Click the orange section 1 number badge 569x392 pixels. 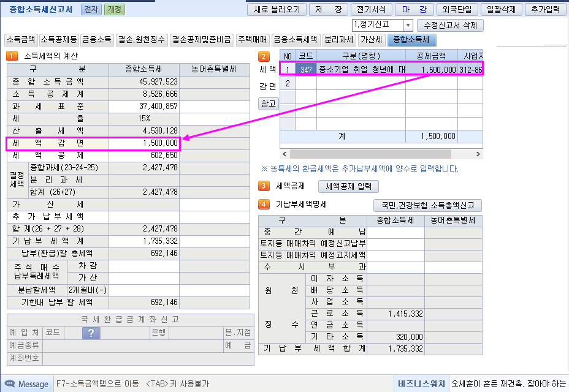tap(12, 56)
